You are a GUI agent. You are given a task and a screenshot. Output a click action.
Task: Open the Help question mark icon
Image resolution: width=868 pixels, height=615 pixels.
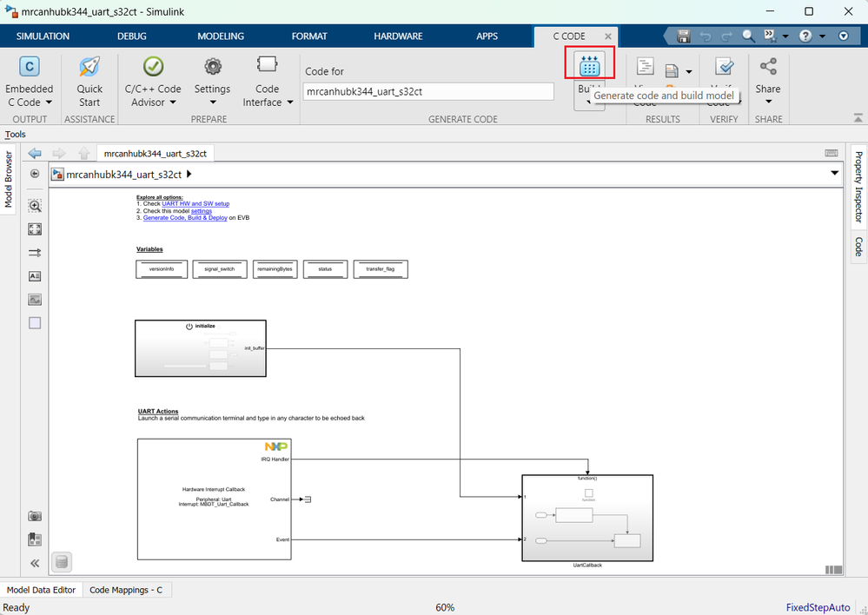click(805, 36)
